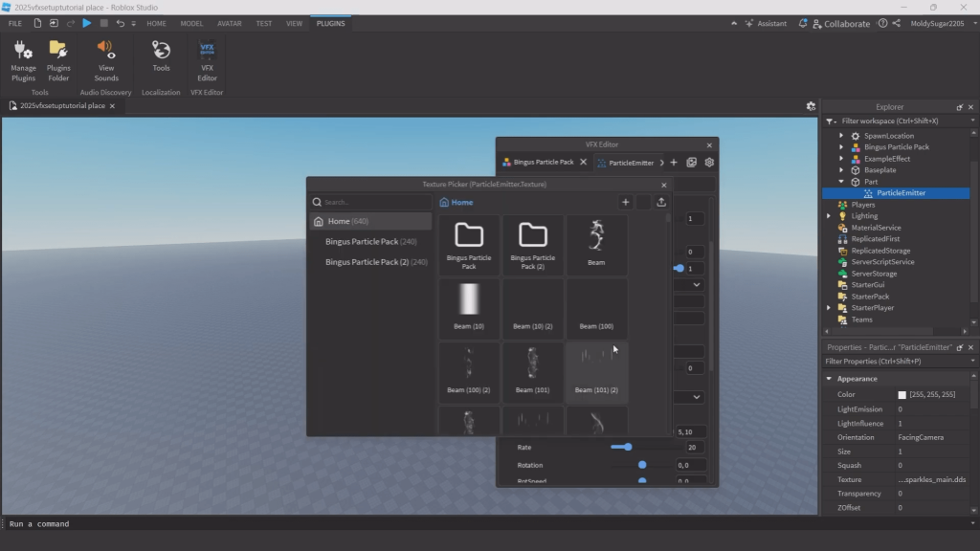The height and width of the screenshot is (551, 980).
Task: Open the AVATAR ribbon tab
Action: pos(230,23)
